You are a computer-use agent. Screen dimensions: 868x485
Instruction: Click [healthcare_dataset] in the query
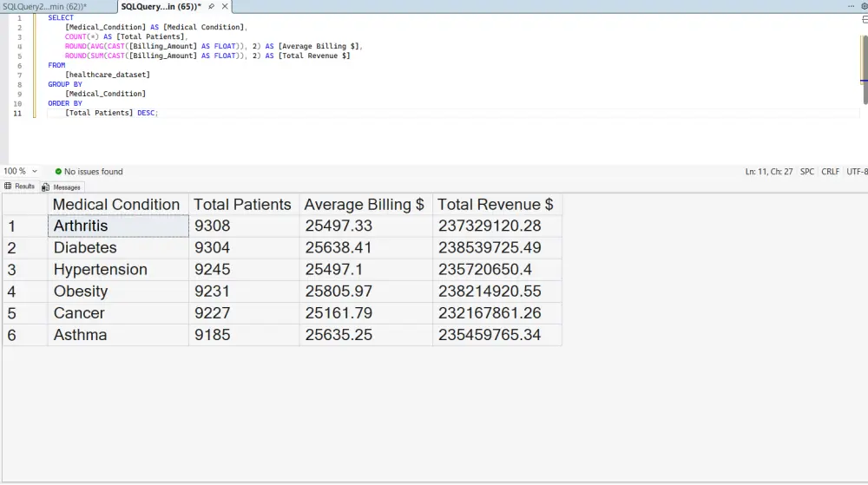point(108,75)
